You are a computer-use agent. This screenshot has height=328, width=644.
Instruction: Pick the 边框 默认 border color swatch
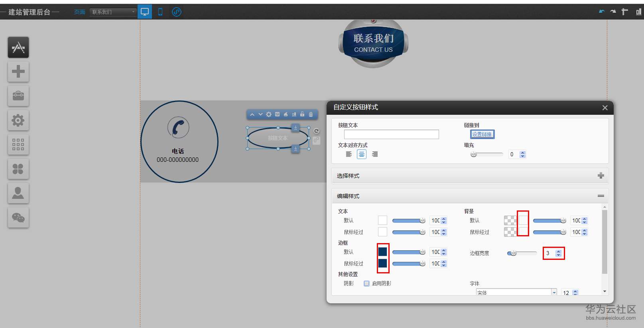(x=382, y=252)
